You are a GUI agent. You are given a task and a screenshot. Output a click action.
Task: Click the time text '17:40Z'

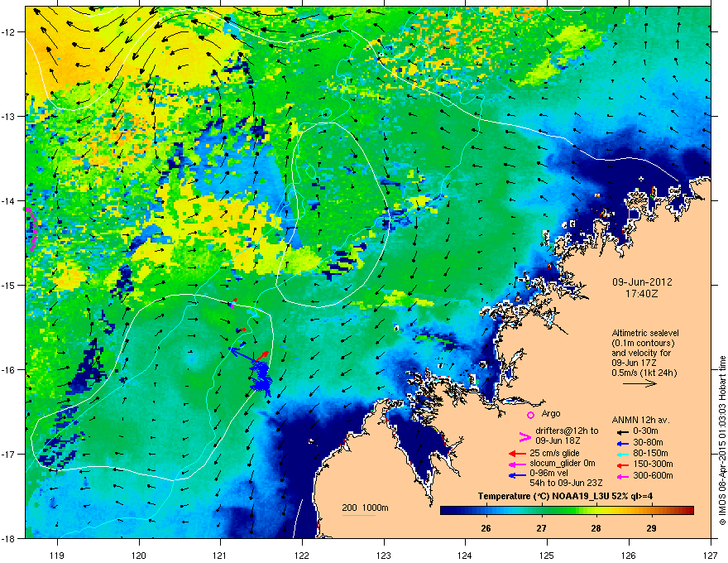point(641,294)
